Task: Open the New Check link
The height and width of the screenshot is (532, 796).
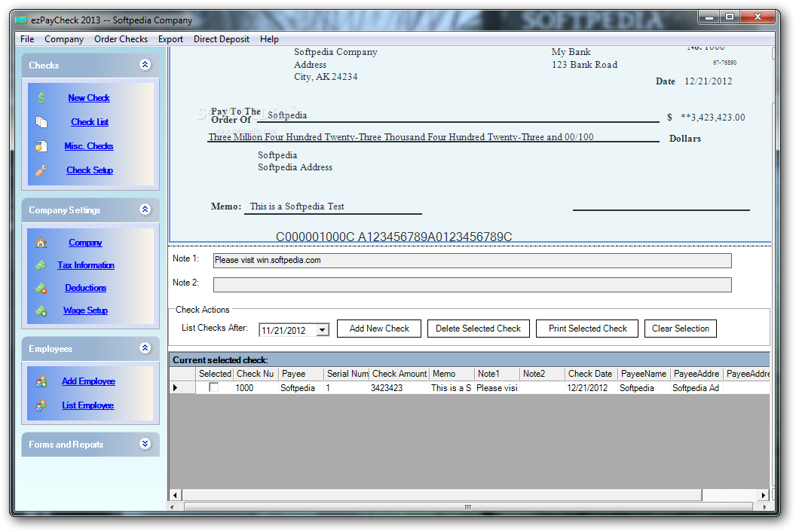Action: (89, 98)
